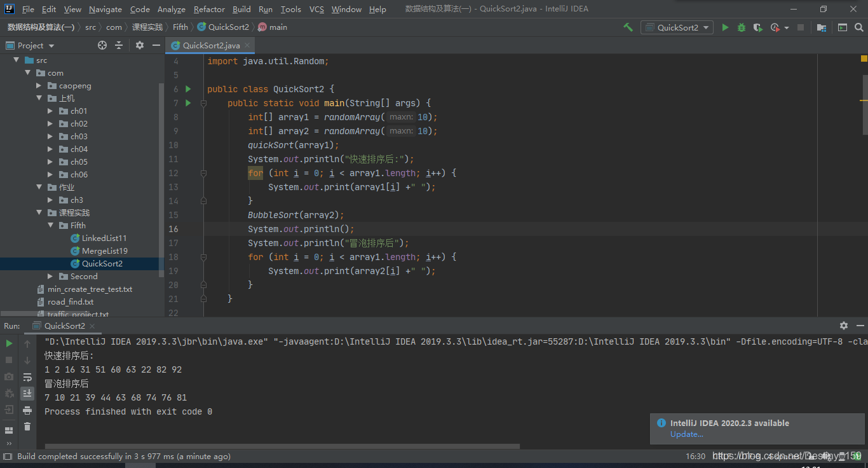Open Search Everywhere magnifier
Image resolution: width=868 pixels, height=468 pixels.
(x=859, y=27)
